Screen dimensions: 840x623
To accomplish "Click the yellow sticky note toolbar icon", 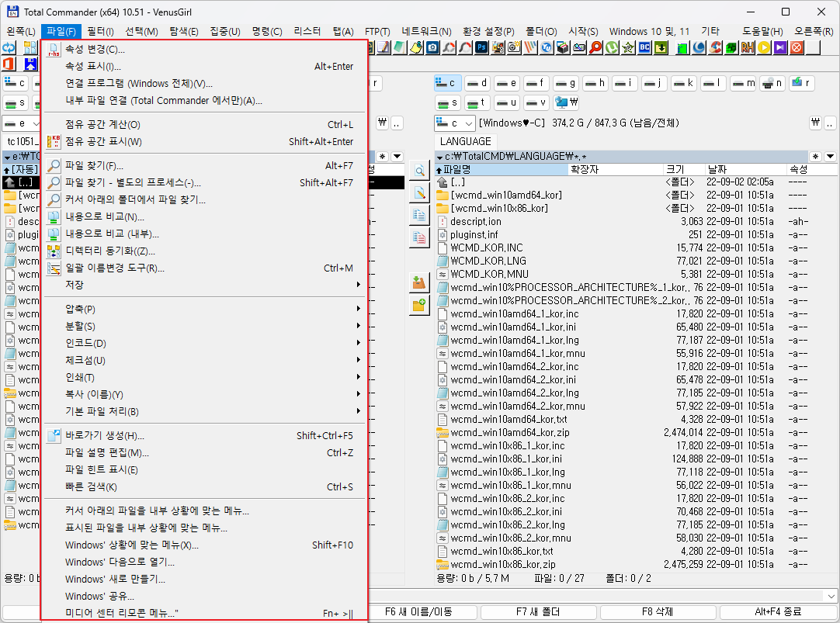I will (416, 47).
